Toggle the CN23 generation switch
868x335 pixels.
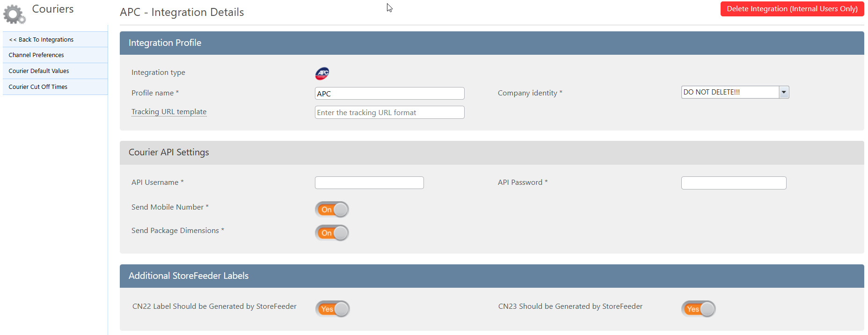(699, 309)
